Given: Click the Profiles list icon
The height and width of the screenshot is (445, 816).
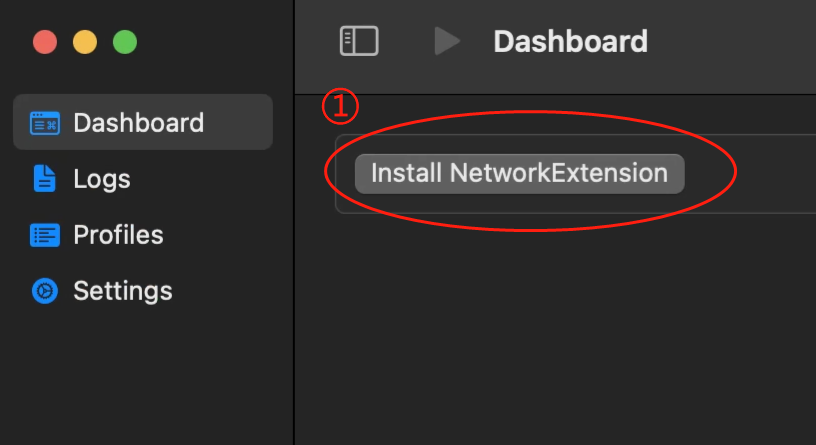Looking at the screenshot, I should (45, 235).
